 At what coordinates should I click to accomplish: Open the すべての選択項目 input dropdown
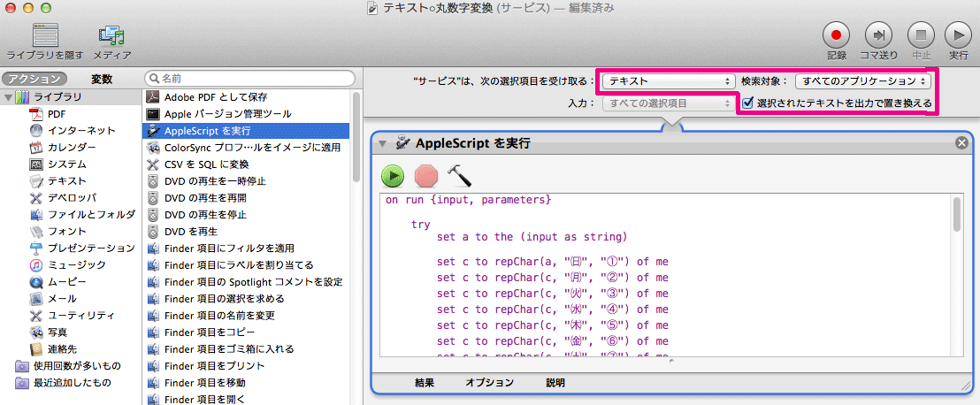(x=668, y=103)
